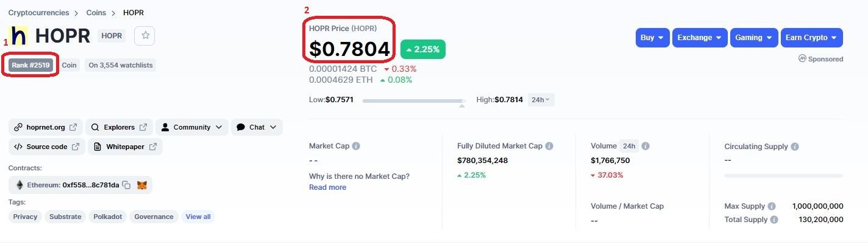The height and width of the screenshot is (247, 868).
Task: Click the MetaMask fox icon
Action: (141, 185)
